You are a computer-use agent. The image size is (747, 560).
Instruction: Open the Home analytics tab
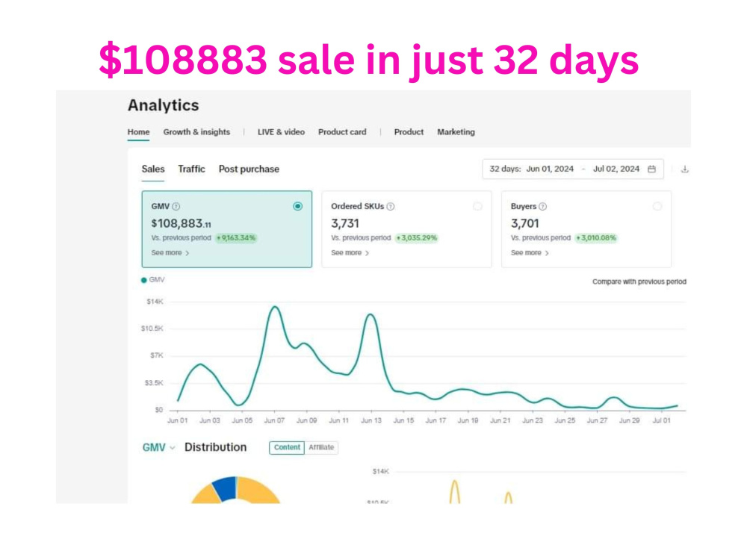pyautogui.click(x=138, y=132)
